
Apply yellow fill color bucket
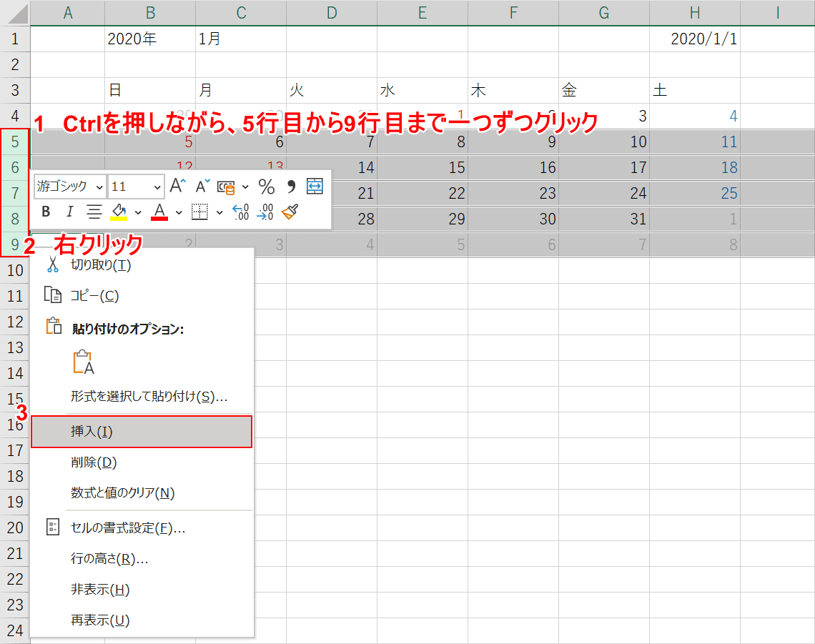(119, 212)
